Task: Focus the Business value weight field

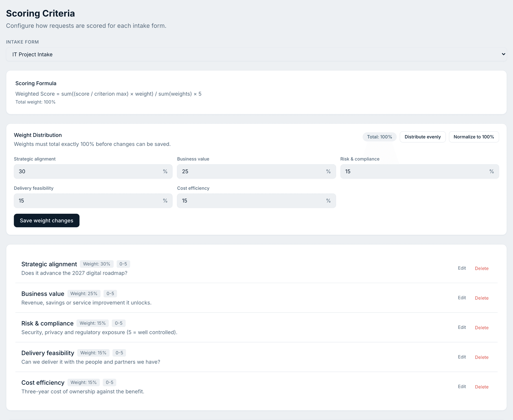Action: pyautogui.click(x=256, y=171)
